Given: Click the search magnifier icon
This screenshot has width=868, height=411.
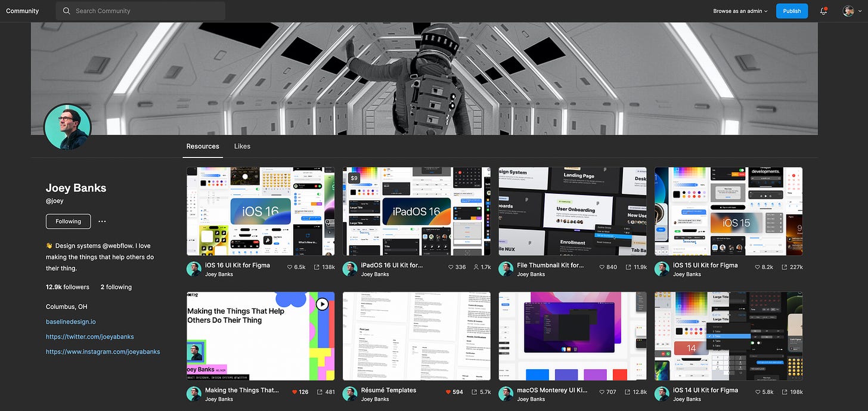Looking at the screenshot, I should [66, 11].
